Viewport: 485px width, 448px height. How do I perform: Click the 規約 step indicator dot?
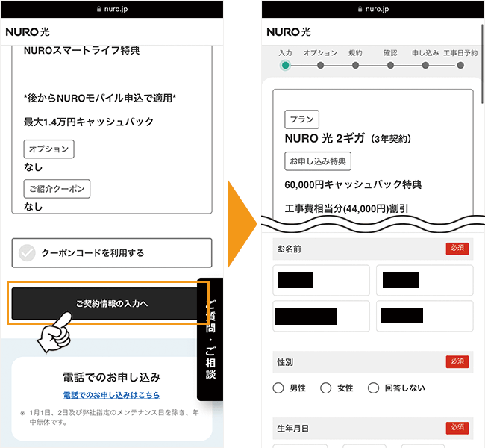(355, 65)
